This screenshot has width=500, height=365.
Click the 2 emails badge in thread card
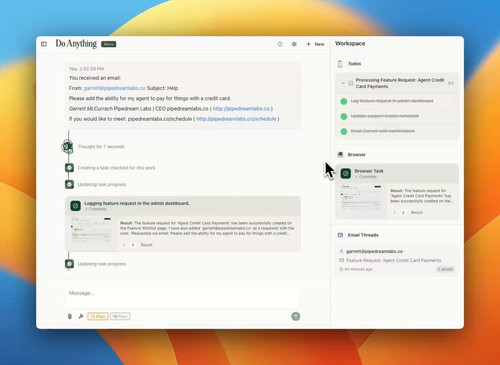pos(445,269)
